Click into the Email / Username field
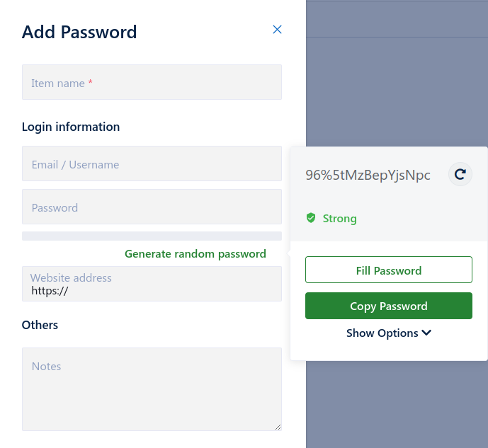Screen dimensions: 488x448 pos(152,164)
